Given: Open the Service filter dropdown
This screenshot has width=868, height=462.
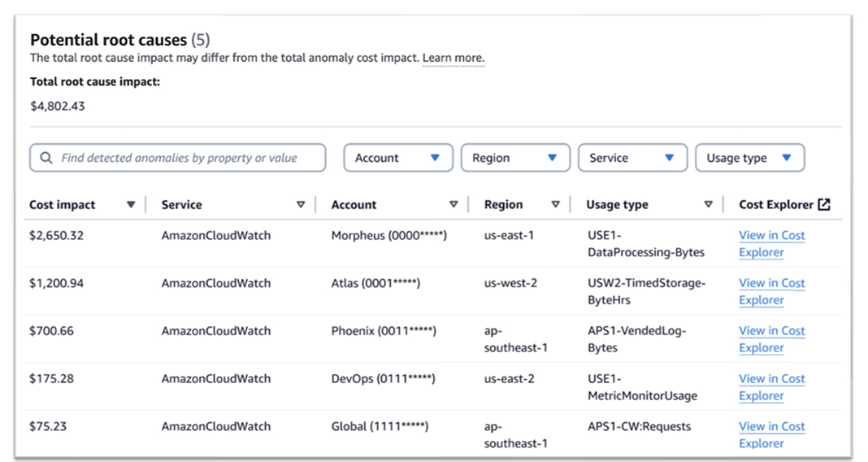Looking at the screenshot, I should click(633, 158).
